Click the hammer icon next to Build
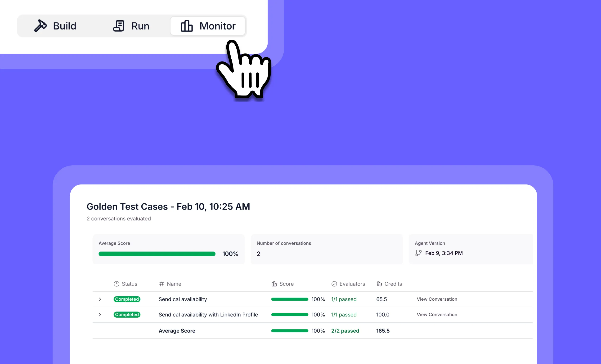Screen dimensions: 601x364 click(40, 26)
